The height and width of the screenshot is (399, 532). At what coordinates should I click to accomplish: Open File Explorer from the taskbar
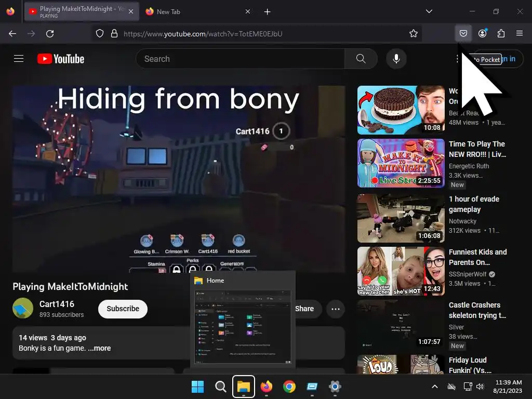tap(244, 387)
